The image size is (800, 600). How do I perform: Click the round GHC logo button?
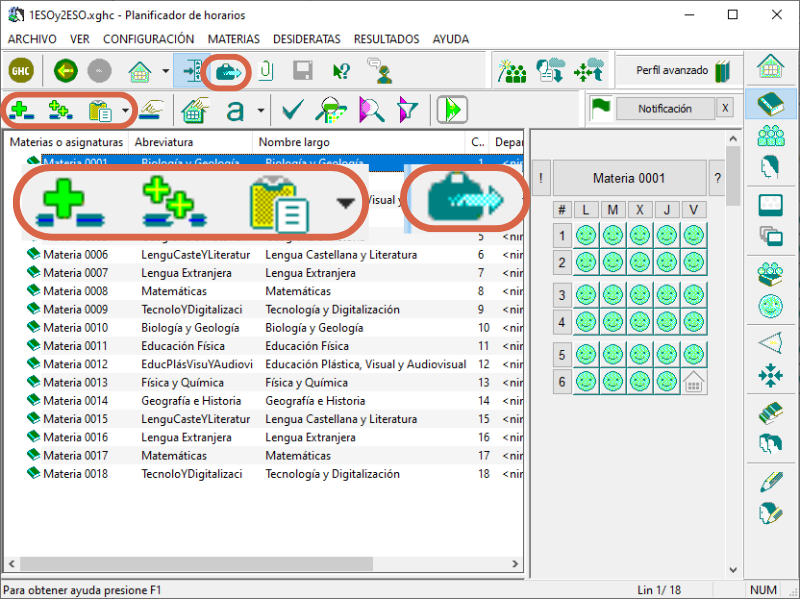(x=21, y=70)
